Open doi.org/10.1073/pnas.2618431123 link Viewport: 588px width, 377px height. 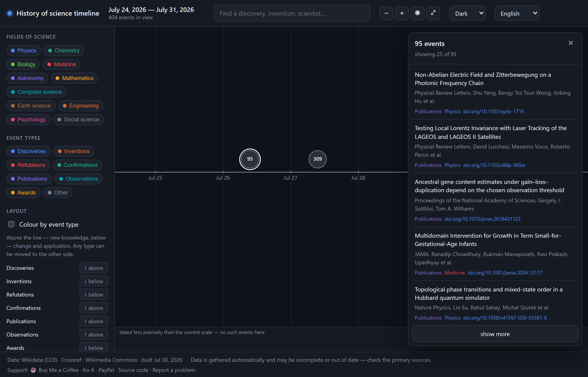tap(482, 219)
